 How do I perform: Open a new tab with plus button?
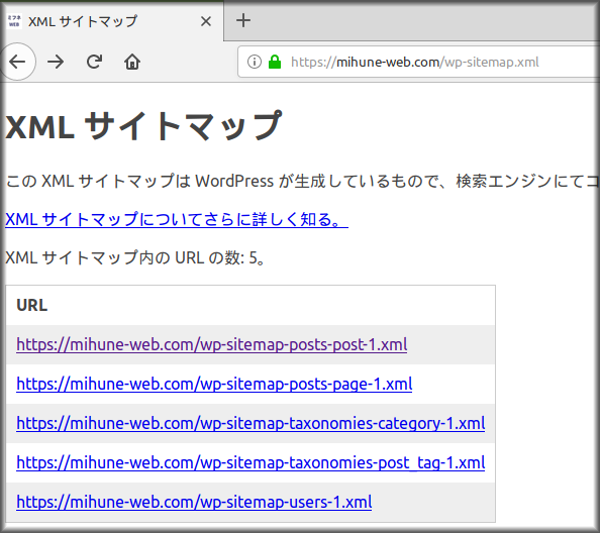point(243,20)
